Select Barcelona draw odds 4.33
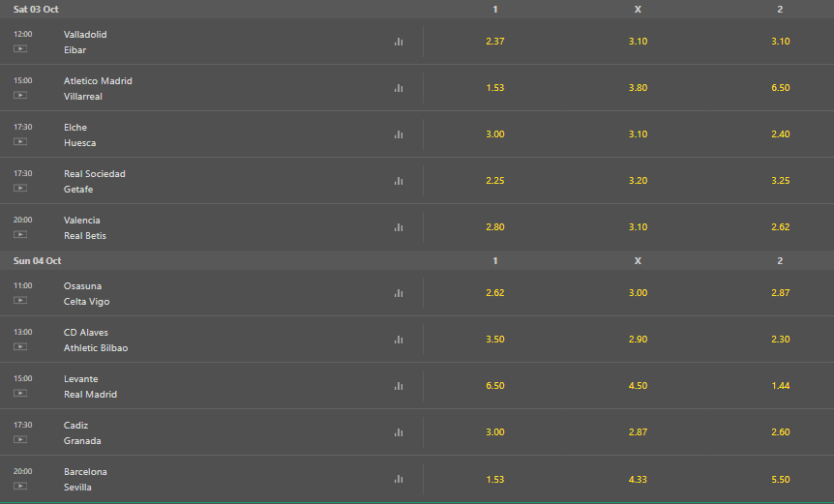Screen dimensions: 834x504 (x=638, y=479)
